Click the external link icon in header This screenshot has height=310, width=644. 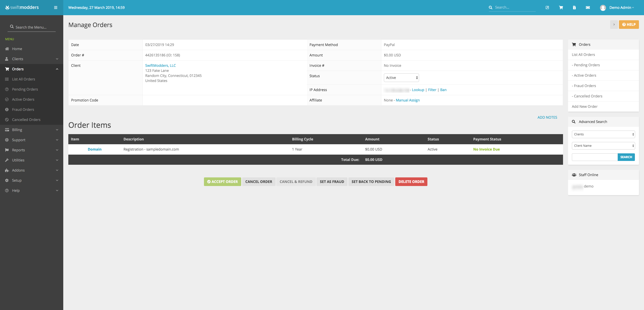pyautogui.click(x=547, y=8)
